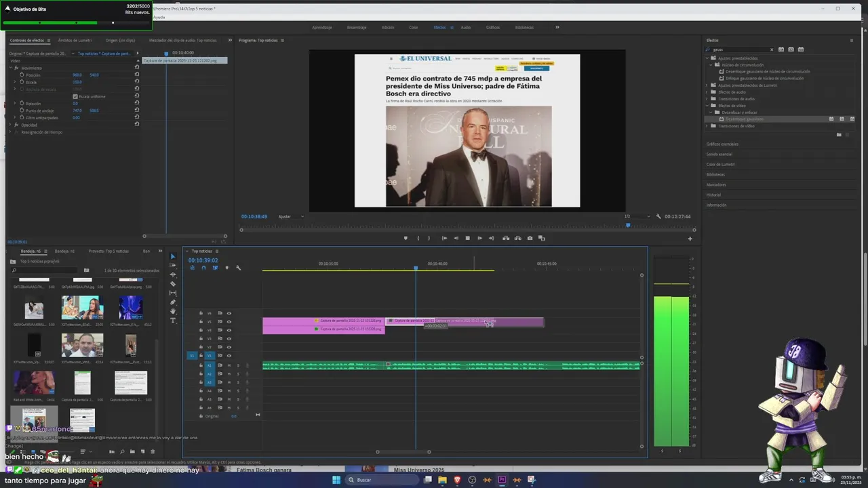Toggle A3 track targeting

(209, 382)
